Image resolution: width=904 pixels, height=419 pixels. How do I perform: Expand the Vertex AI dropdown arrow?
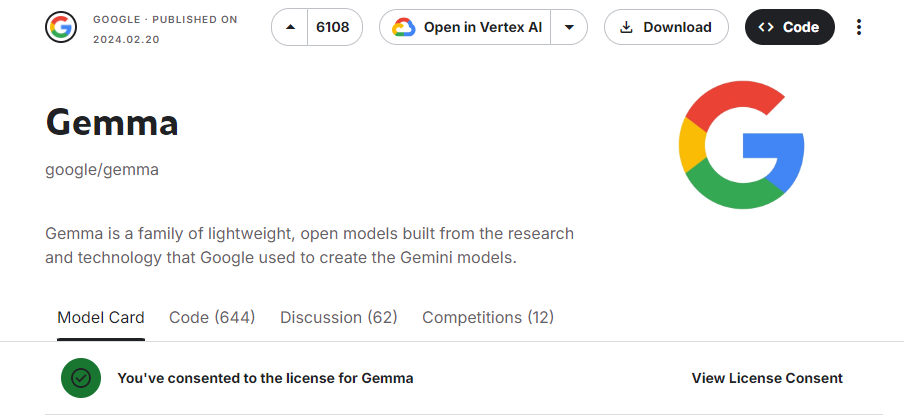(x=569, y=27)
